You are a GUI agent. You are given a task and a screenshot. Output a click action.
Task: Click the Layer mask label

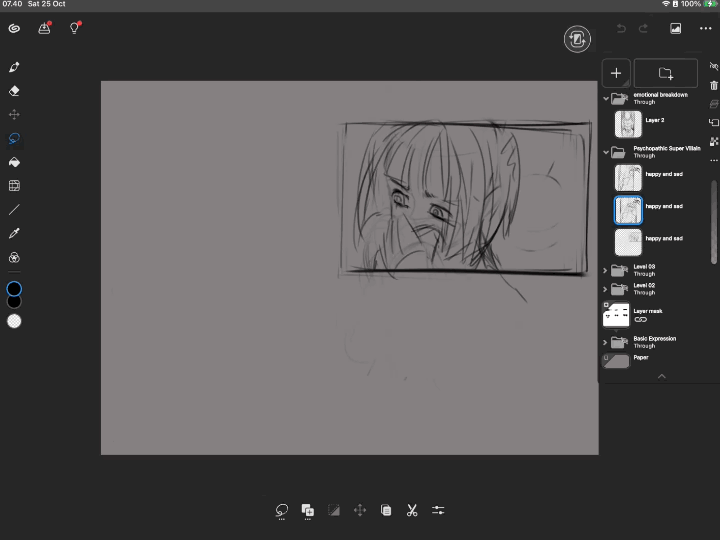(x=647, y=311)
